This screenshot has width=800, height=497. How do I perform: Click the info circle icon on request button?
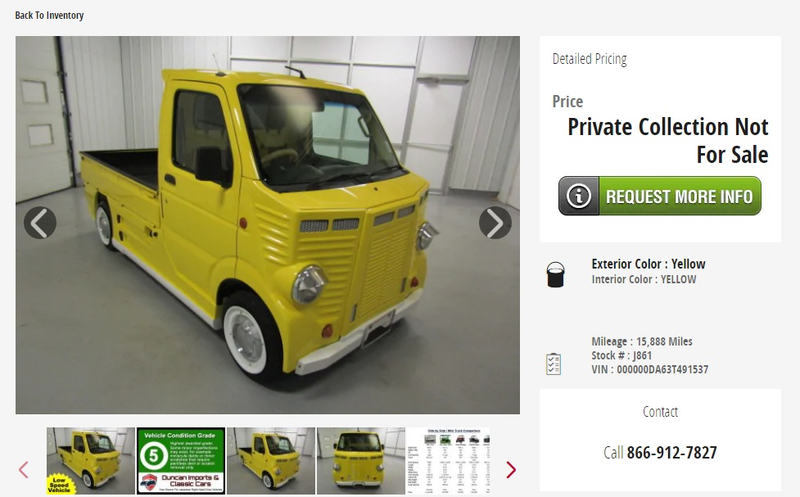tap(579, 196)
